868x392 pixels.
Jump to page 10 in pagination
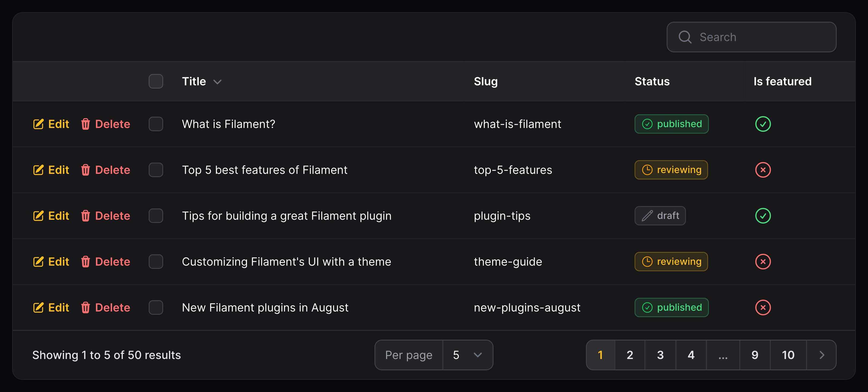(x=788, y=354)
